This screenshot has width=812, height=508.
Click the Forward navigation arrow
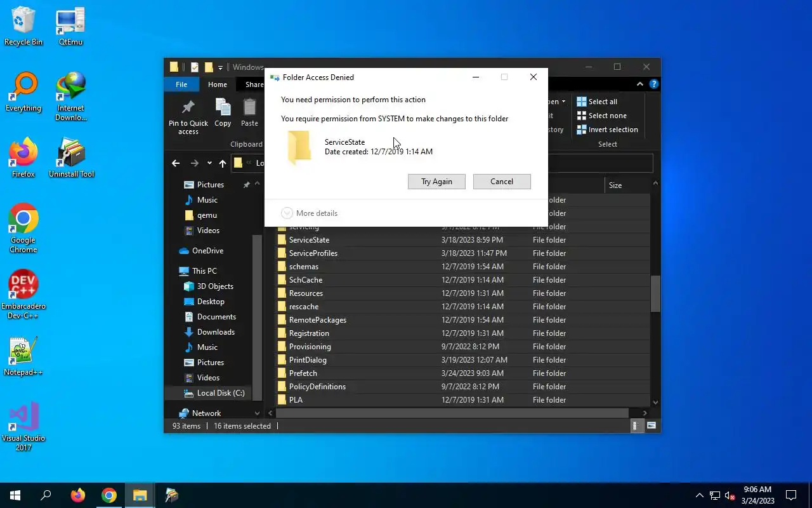tap(195, 163)
